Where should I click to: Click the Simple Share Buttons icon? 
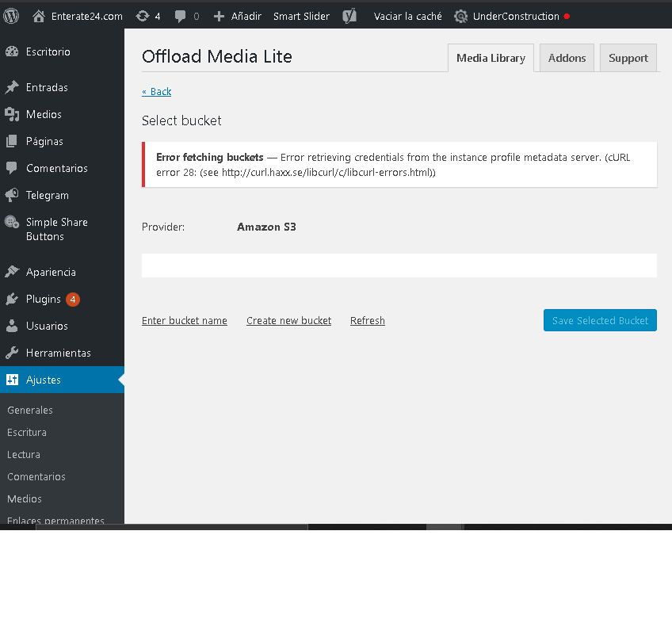pos(12,222)
